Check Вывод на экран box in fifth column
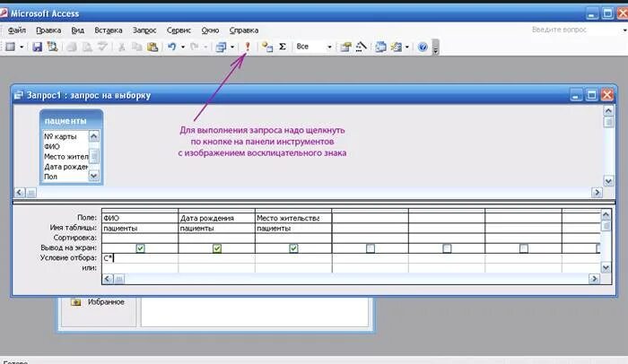 (x=447, y=248)
